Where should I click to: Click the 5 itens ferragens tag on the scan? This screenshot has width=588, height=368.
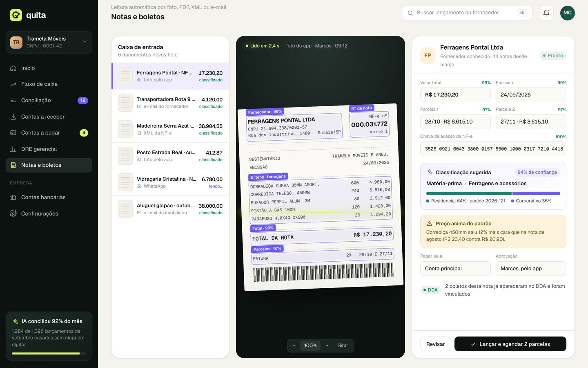268,177
